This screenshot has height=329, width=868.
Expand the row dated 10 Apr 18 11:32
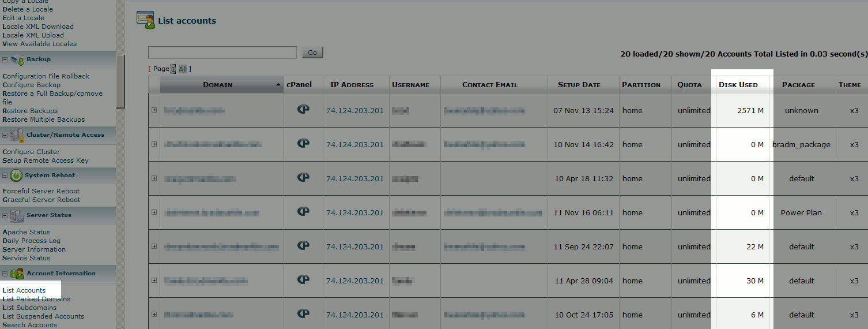tap(154, 178)
